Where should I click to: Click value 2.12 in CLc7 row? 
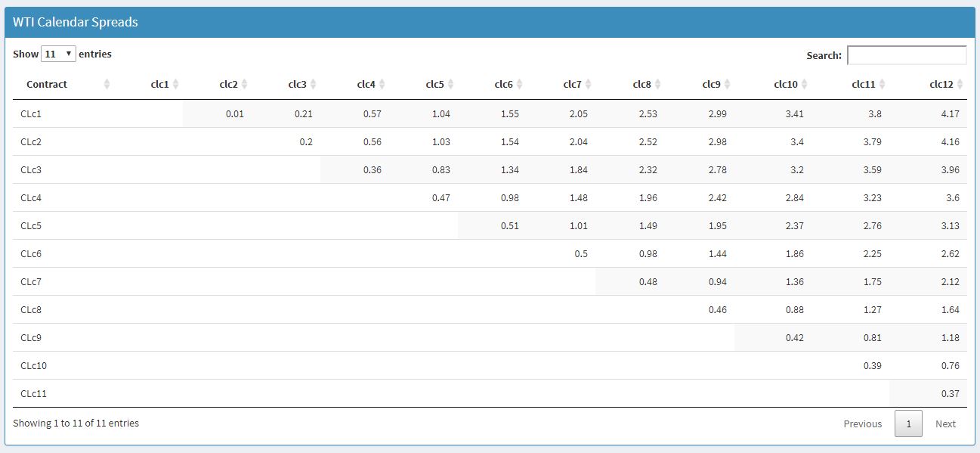951,281
